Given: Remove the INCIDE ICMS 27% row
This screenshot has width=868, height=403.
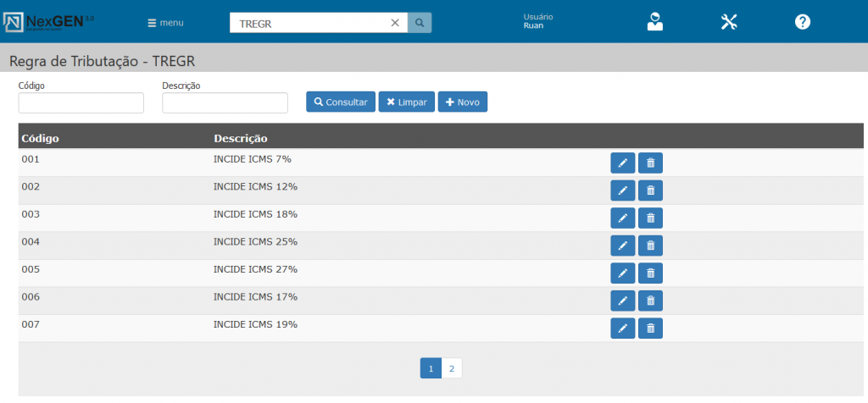Looking at the screenshot, I should pos(650,273).
